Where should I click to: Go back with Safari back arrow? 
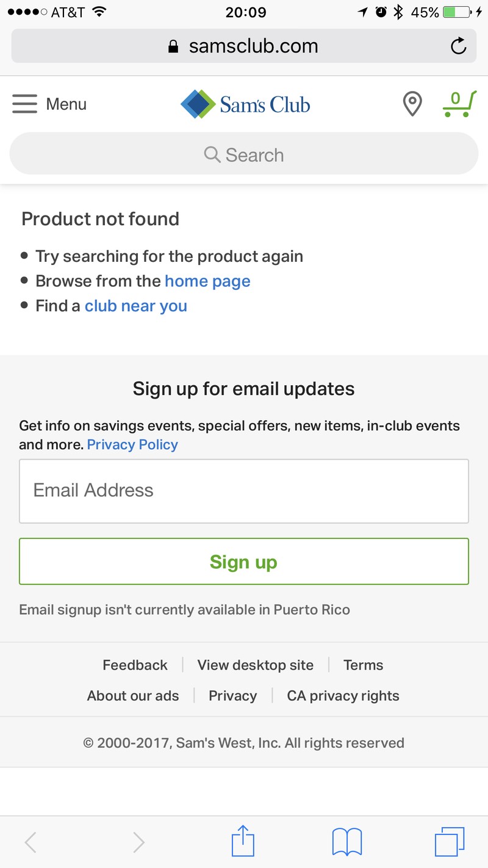[x=30, y=842]
